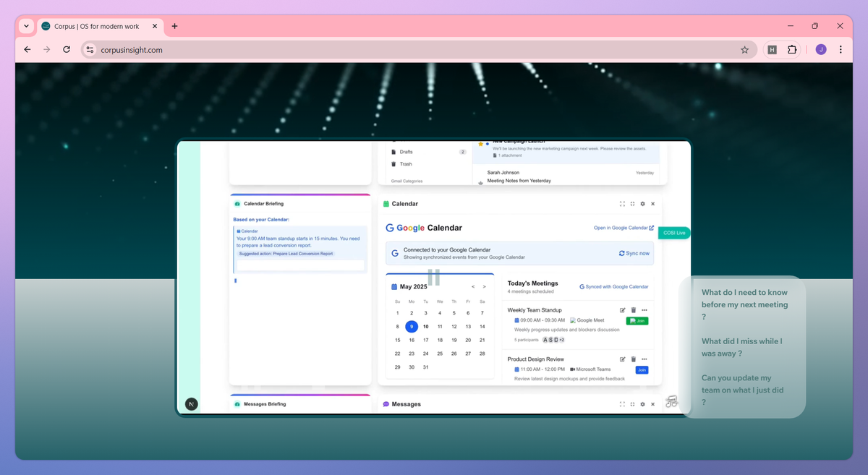Click the corpusinsight.com address bar
868x475 pixels.
click(x=420, y=50)
